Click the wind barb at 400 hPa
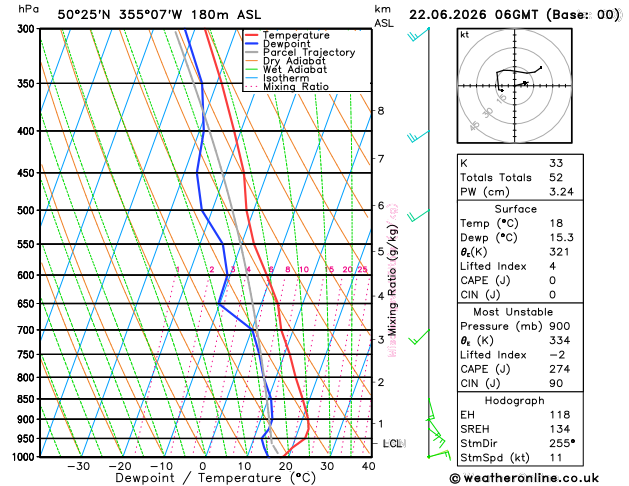629x486 pixels. tap(418, 136)
